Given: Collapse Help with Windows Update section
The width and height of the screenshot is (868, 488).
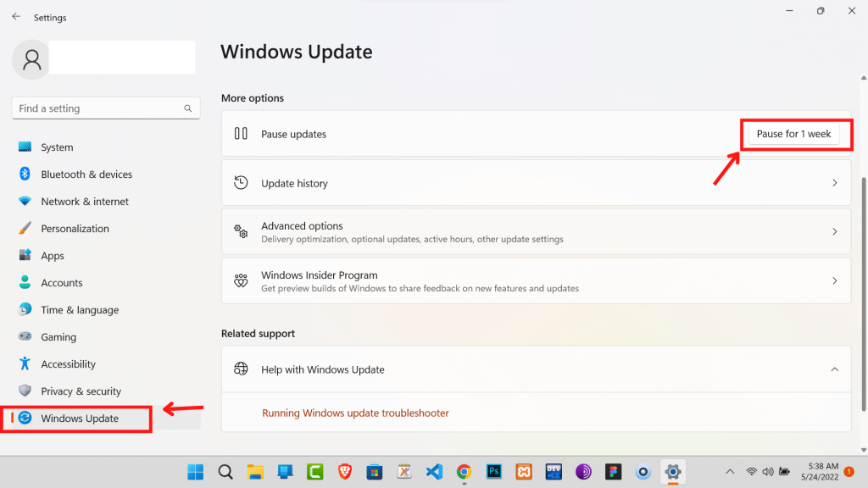Looking at the screenshot, I should click(x=835, y=369).
